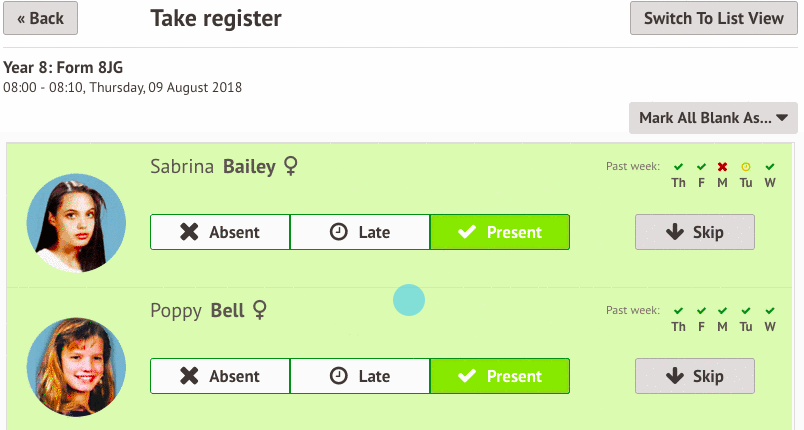The width and height of the screenshot is (804, 430).
Task: Click Sabrina Bailey's female gender icon
Action: pyautogui.click(x=291, y=166)
